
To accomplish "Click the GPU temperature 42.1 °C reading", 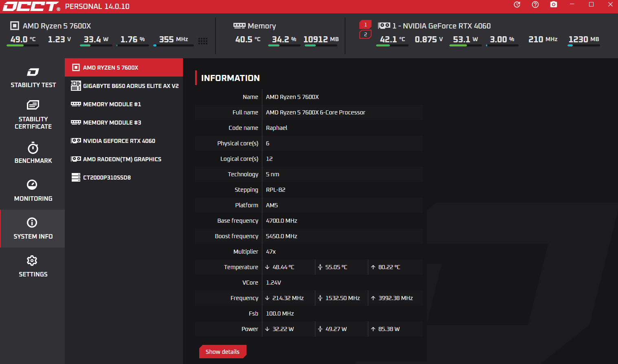I will 392,39.
